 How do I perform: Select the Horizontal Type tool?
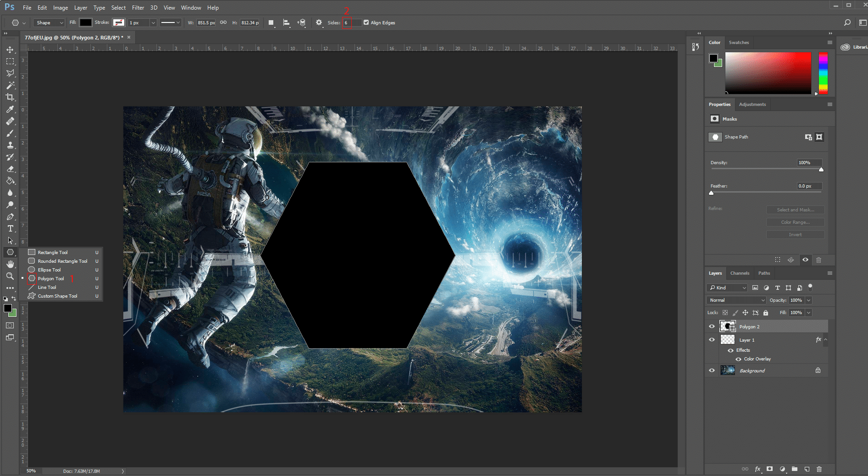10,228
